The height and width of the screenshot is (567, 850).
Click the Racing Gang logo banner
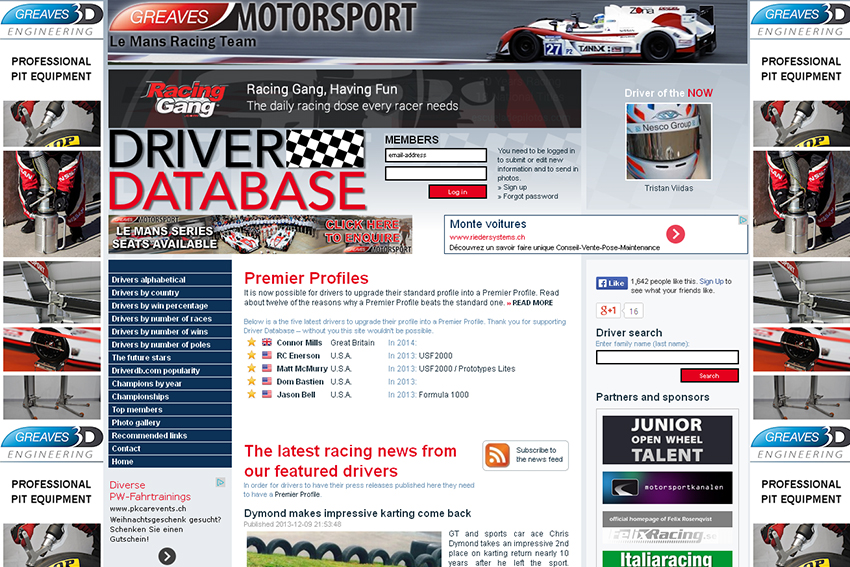[x=345, y=99]
